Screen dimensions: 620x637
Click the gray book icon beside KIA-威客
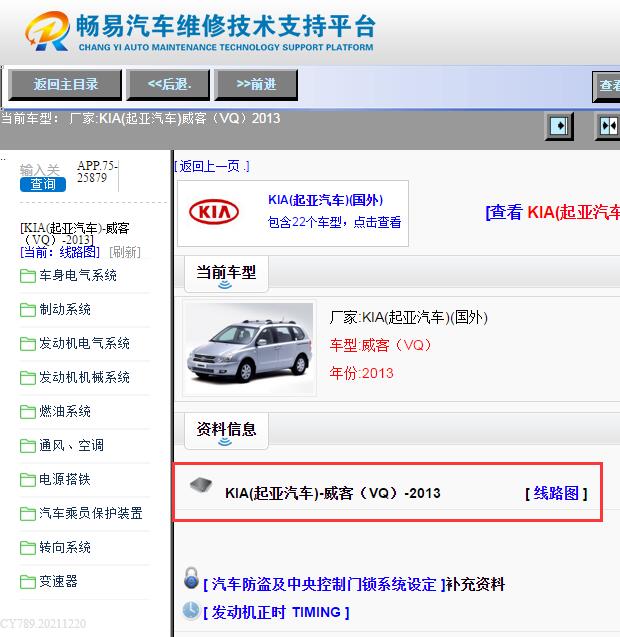(x=201, y=485)
